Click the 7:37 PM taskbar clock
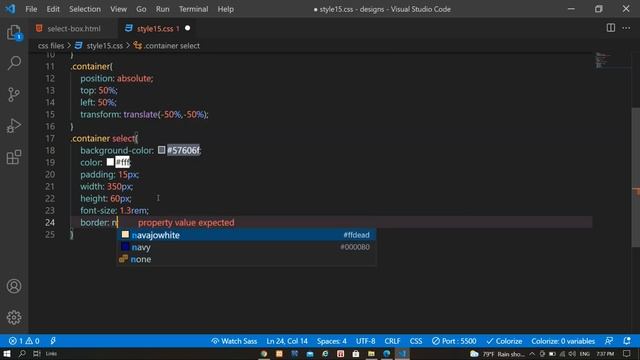The image size is (640, 360). [x=605, y=353]
